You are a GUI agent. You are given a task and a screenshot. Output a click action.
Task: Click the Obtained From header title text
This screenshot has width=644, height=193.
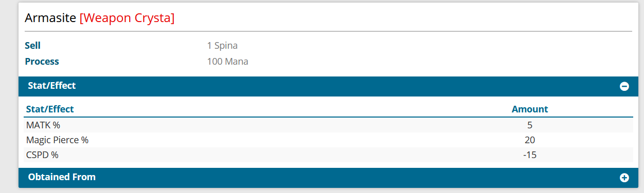coord(62,177)
